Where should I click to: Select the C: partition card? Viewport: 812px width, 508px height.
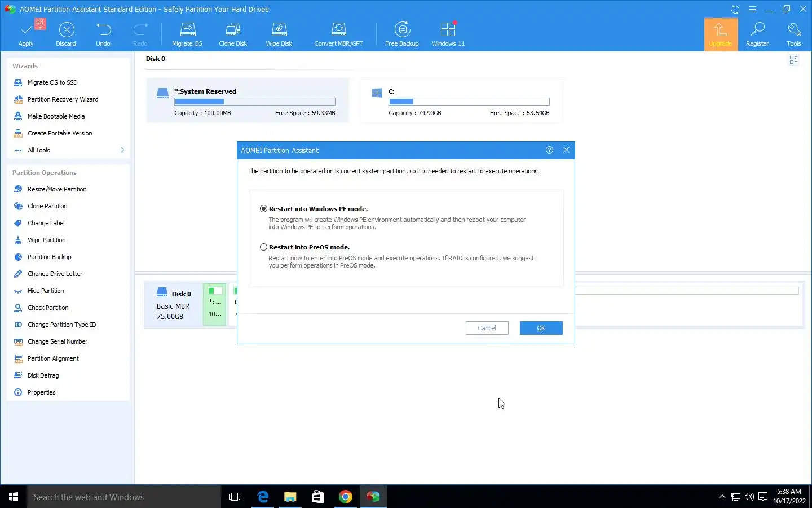point(461,100)
